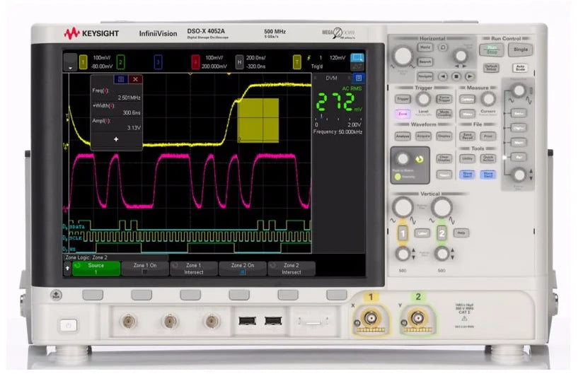Push the Quick Action key
The height and width of the screenshot is (381, 588).
pyautogui.click(x=488, y=159)
